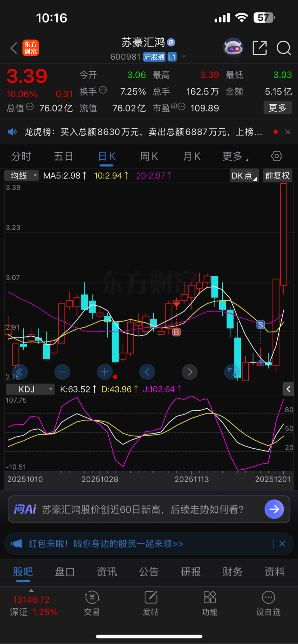Viewport: 298px width, 644px height.
Task: Tap the MA5:2.98 moving average value
Action: coord(65,176)
